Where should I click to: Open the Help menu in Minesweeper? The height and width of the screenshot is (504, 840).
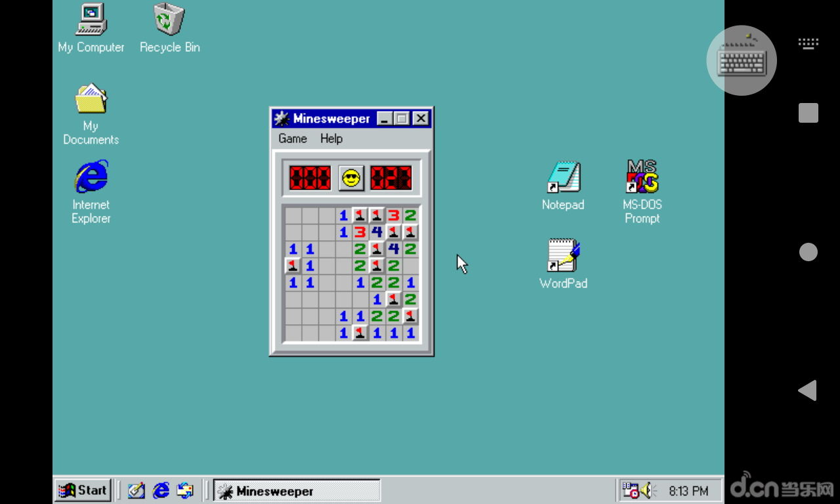pos(331,138)
